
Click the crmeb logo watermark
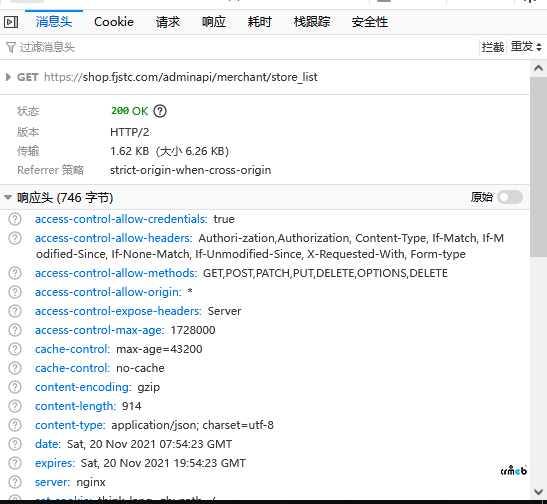(514, 471)
